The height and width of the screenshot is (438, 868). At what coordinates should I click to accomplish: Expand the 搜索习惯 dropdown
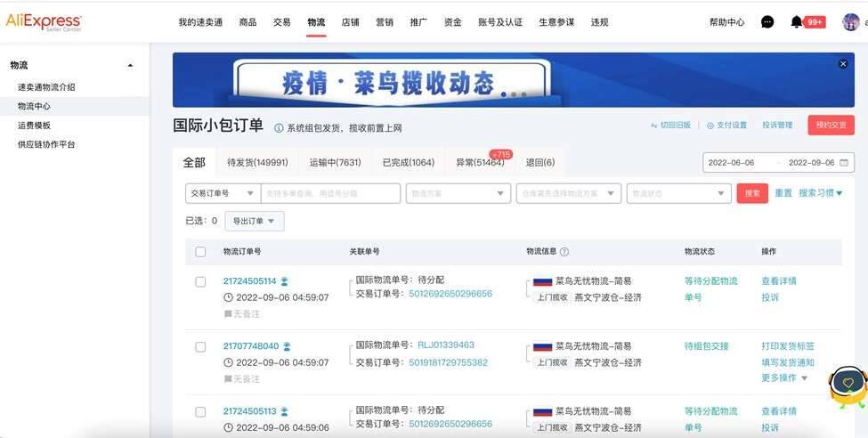(x=821, y=192)
